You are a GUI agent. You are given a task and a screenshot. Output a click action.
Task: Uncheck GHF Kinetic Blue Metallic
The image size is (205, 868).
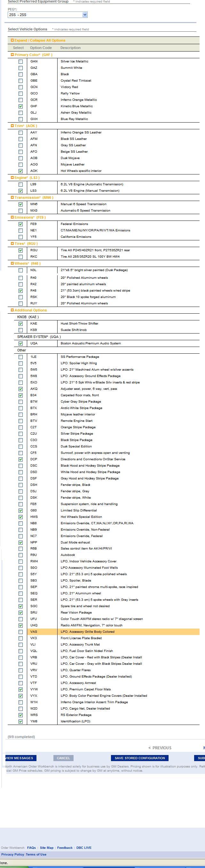pos(20,106)
